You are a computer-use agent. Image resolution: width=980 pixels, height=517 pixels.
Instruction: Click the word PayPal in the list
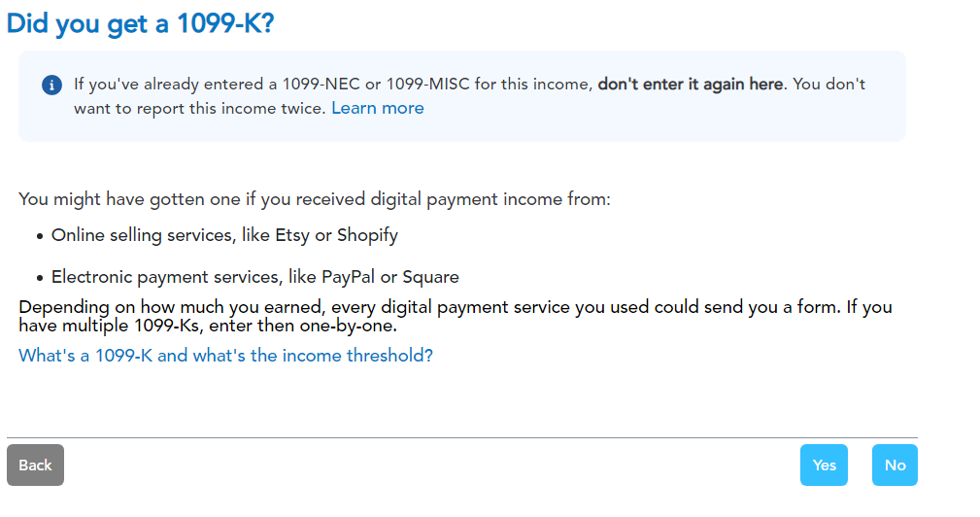point(348,277)
